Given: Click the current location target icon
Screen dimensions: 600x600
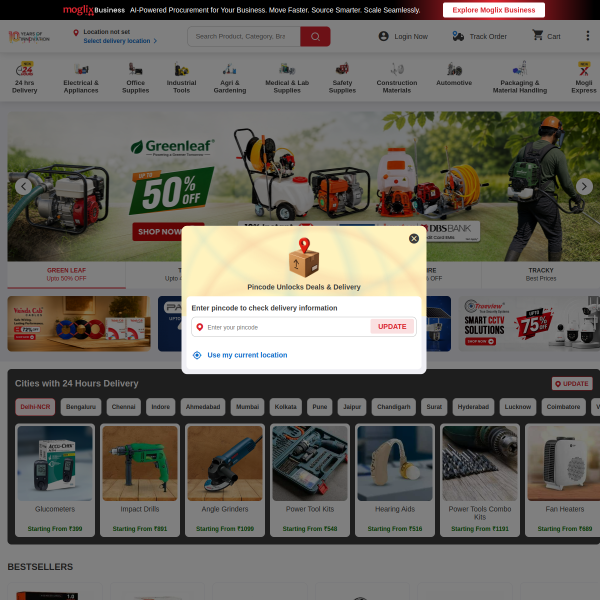Looking at the screenshot, I should point(197,355).
